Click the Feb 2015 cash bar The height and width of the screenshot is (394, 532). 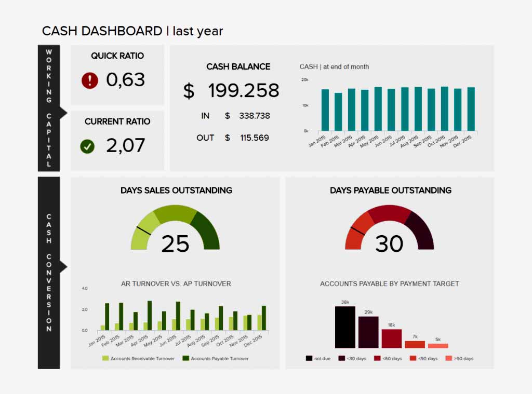[338, 112]
